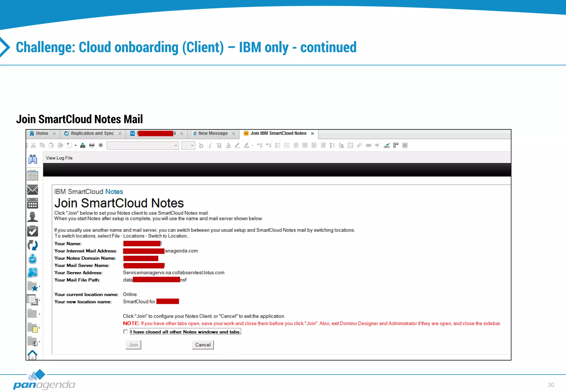This screenshot has width=566, height=392.
Task: Click the Join button
Action: 133,345
